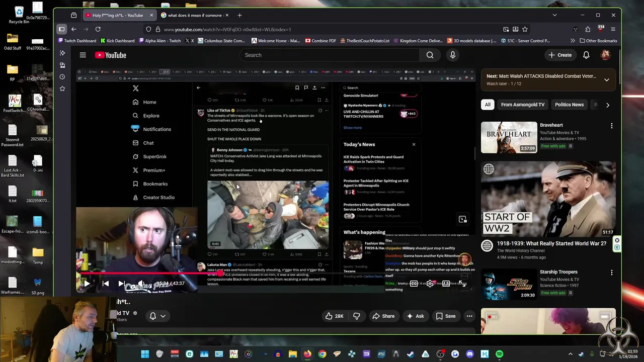Open player settings gear
The width and height of the screenshot is (644, 362).
pos(430,284)
